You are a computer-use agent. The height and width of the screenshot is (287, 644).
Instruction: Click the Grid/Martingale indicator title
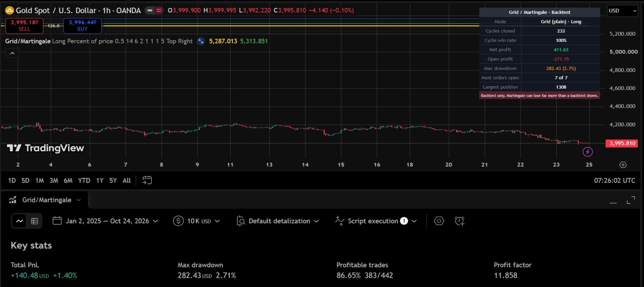pos(28,41)
